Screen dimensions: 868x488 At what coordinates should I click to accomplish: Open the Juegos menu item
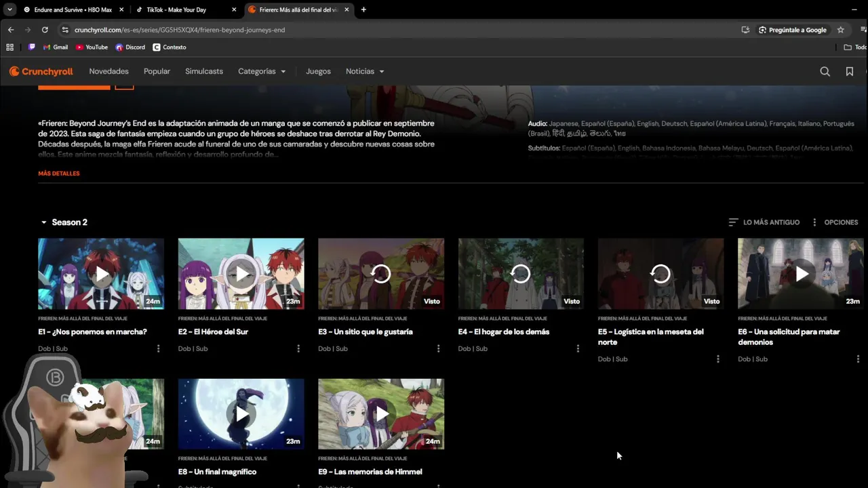pyautogui.click(x=318, y=71)
